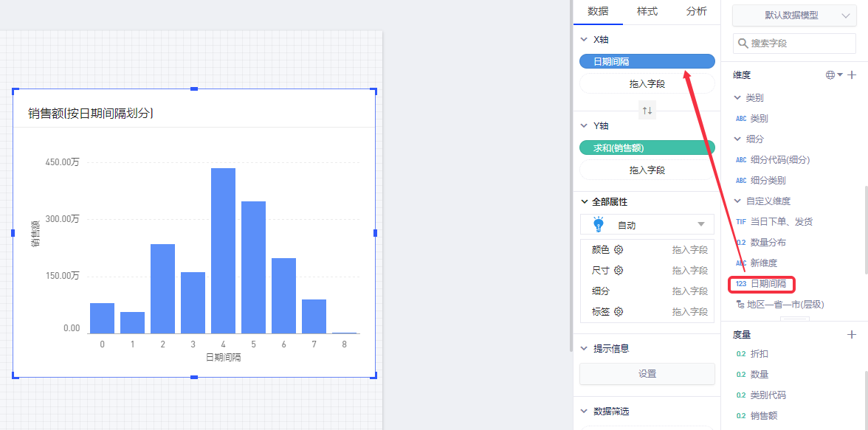Collapse the X轴 section
868x430 pixels.
[585, 40]
